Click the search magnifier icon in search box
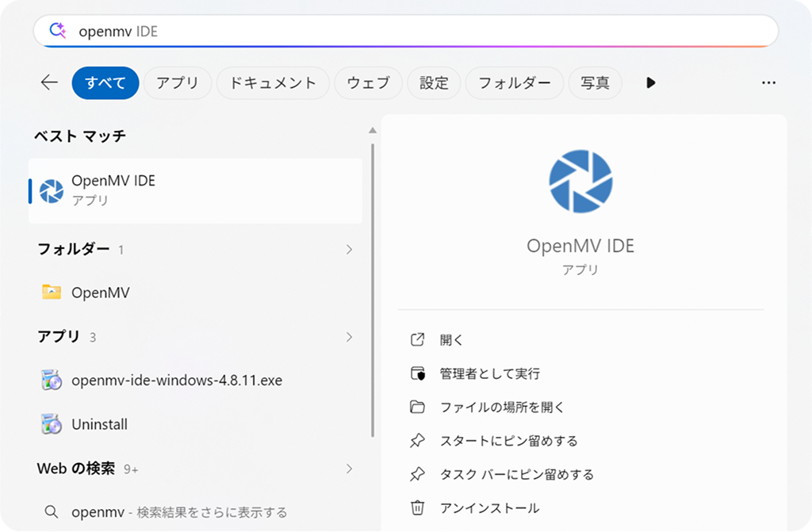Image resolution: width=812 pixels, height=532 pixels. pos(57,31)
